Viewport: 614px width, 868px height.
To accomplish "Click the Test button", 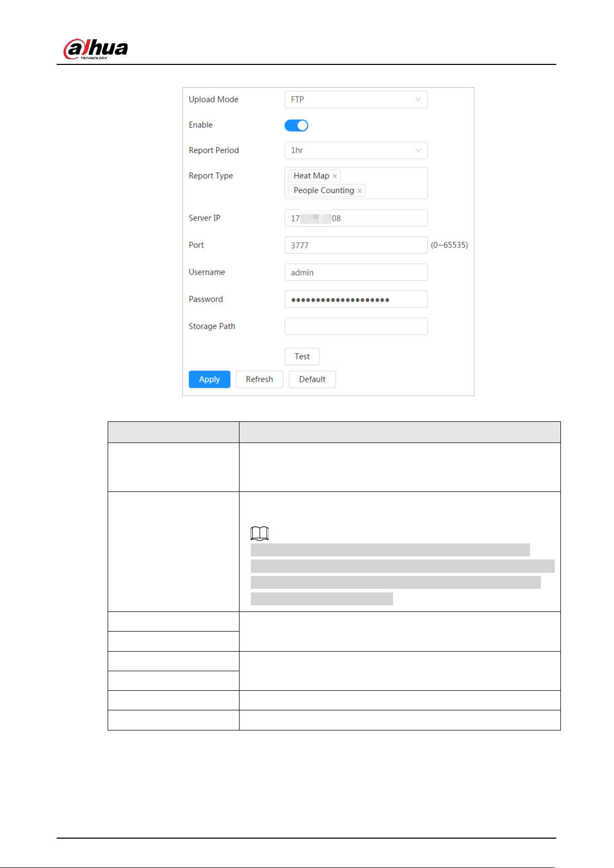I will click(x=302, y=356).
